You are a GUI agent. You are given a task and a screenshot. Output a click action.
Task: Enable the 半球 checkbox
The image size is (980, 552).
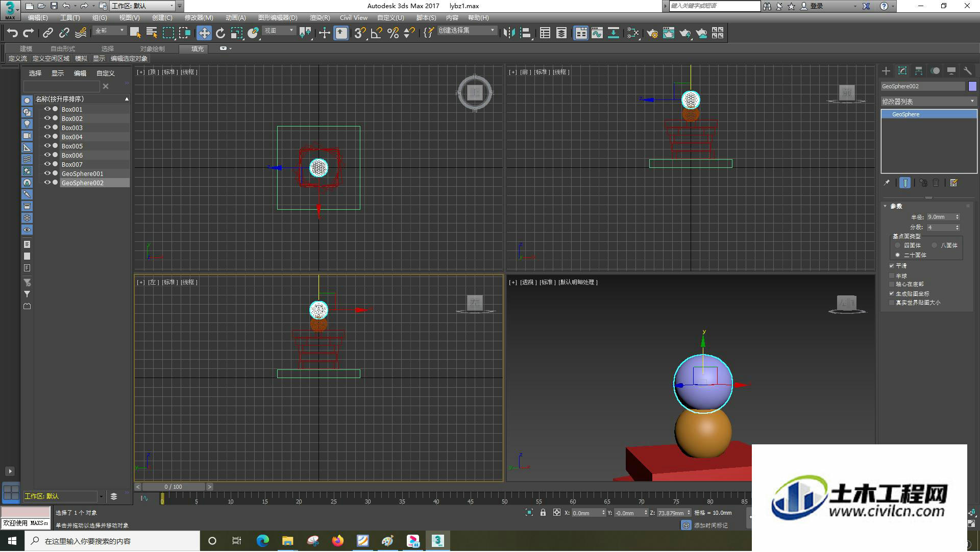892,276
